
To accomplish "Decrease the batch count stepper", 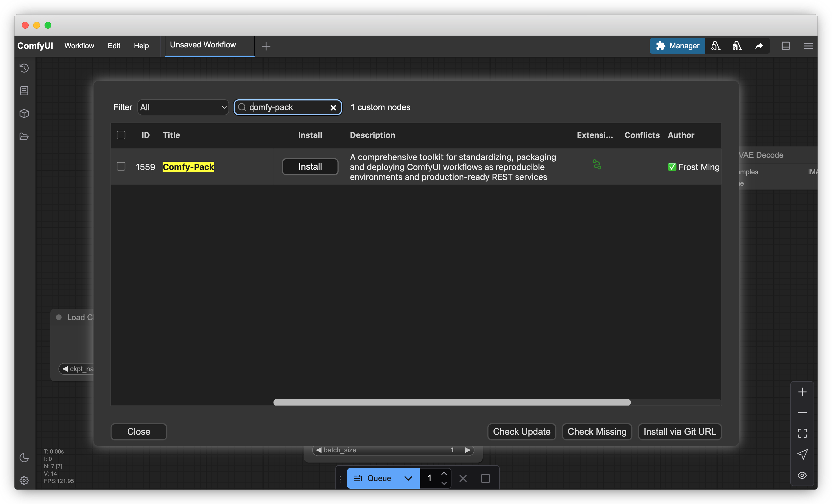I will click(444, 483).
